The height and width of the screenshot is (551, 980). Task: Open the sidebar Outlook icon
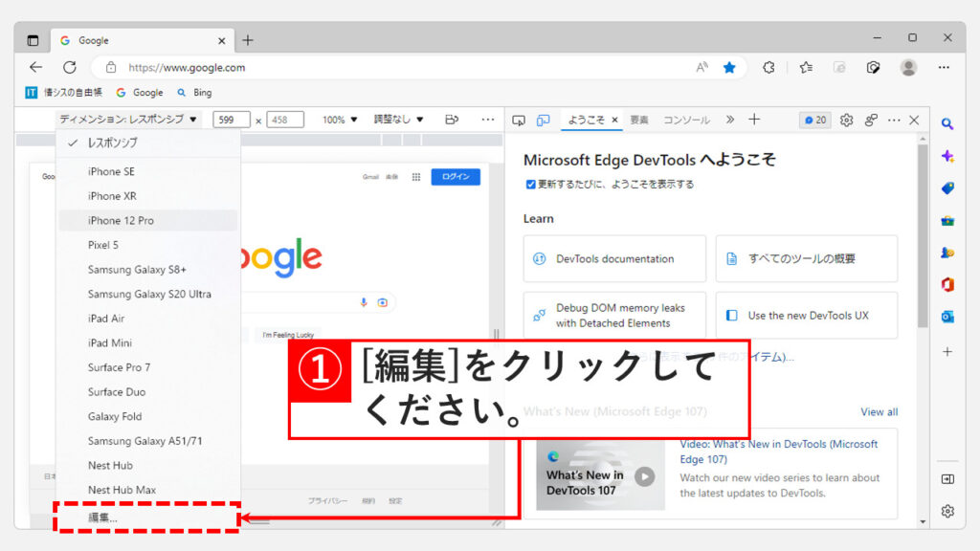tap(947, 318)
